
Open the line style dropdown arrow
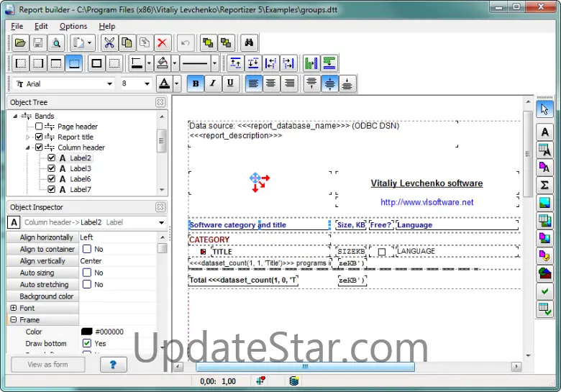pyautogui.click(x=214, y=64)
